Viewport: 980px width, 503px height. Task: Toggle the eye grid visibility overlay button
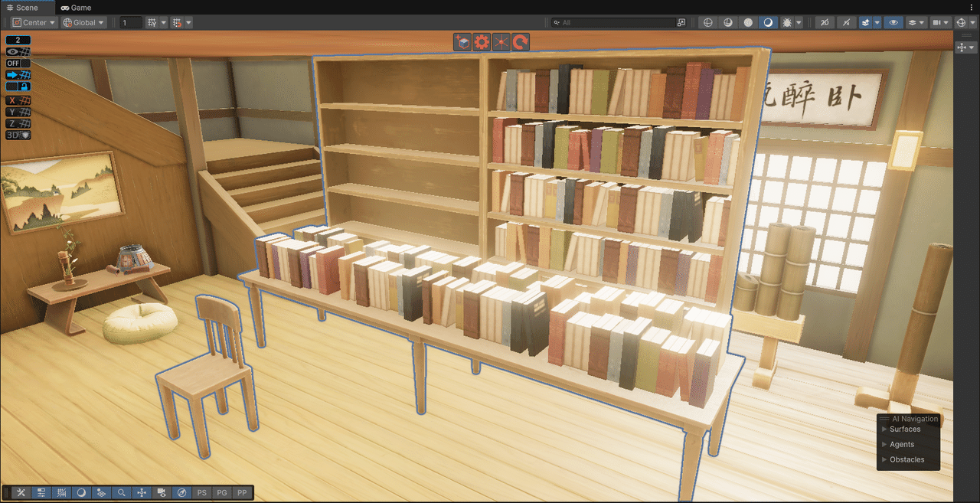(18, 51)
